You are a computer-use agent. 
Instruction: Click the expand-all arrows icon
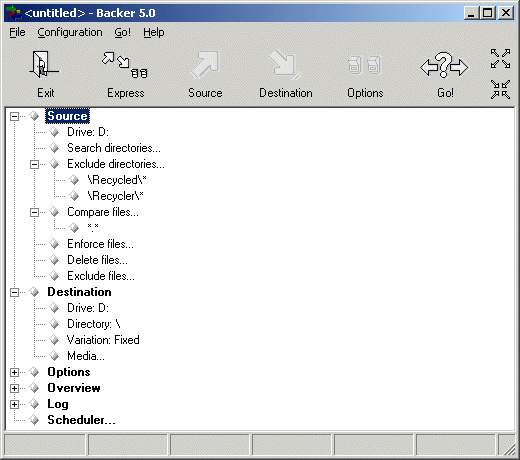[500, 59]
